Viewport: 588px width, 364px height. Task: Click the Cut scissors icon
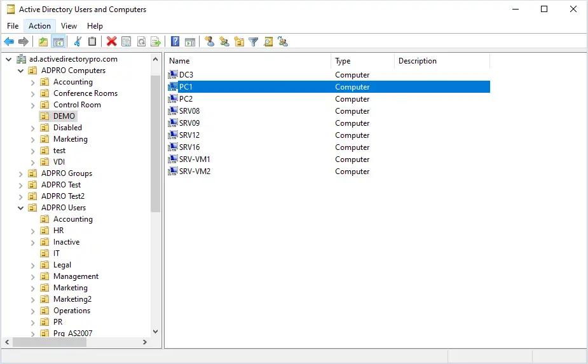coord(78,42)
